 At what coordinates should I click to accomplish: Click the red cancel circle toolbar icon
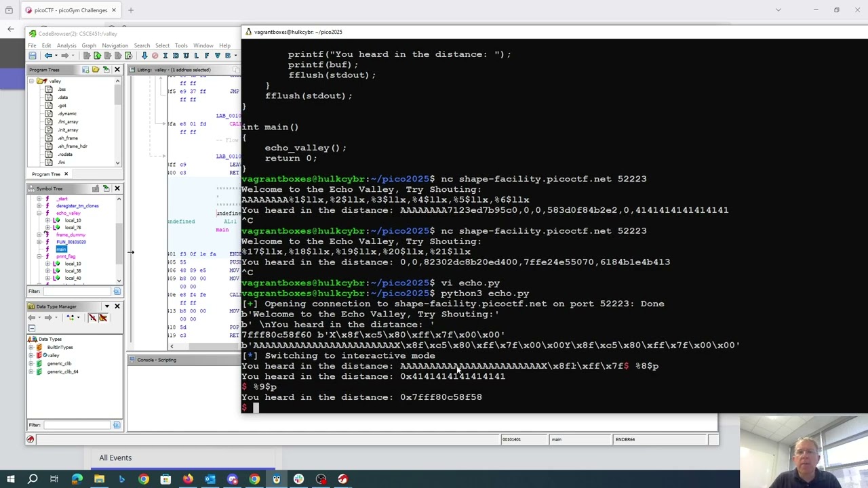(155, 56)
